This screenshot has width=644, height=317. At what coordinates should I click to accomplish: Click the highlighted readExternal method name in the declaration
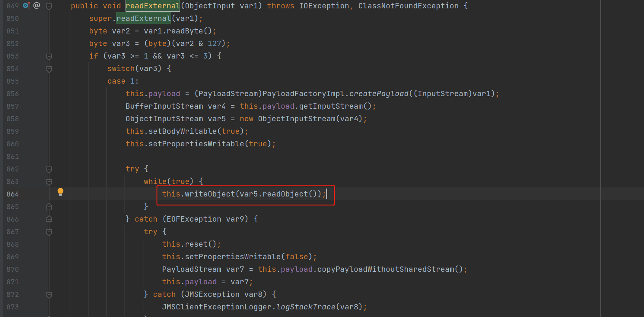click(x=153, y=6)
